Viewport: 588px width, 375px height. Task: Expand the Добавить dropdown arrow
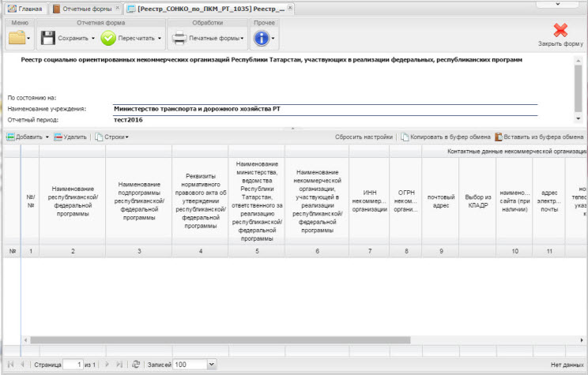click(x=47, y=137)
